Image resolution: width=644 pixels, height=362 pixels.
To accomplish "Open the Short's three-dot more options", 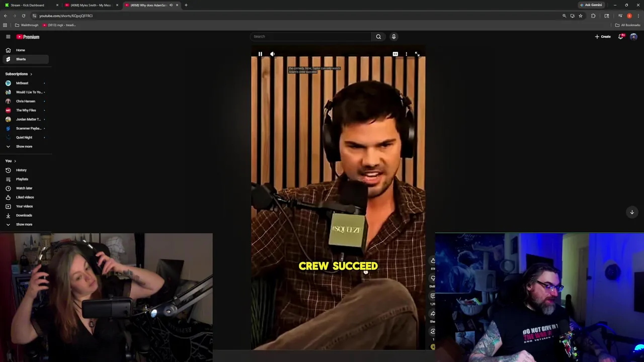I will [x=406, y=54].
